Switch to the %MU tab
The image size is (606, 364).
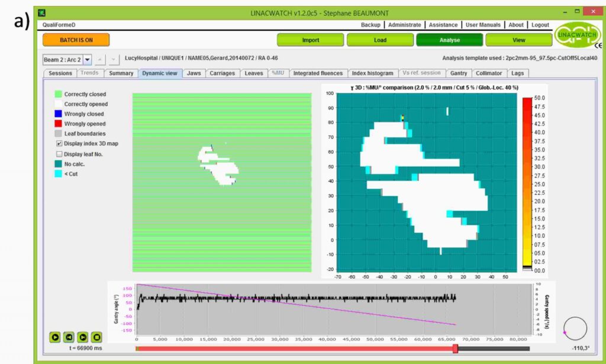(x=278, y=73)
